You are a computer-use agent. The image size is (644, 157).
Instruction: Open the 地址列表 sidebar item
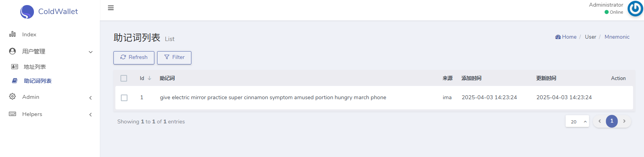click(35, 67)
